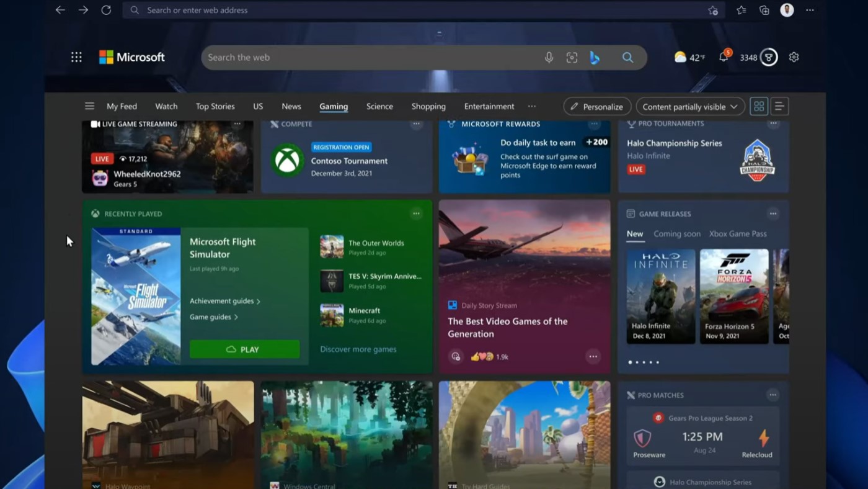Select Coming soon game releases tab
The height and width of the screenshot is (489, 868).
click(677, 234)
